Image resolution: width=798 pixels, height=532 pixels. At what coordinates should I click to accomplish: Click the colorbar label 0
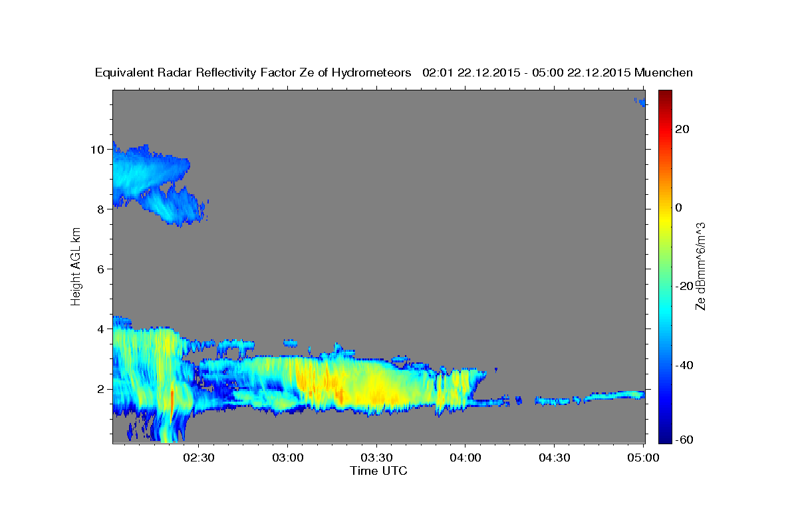coord(679,207)
